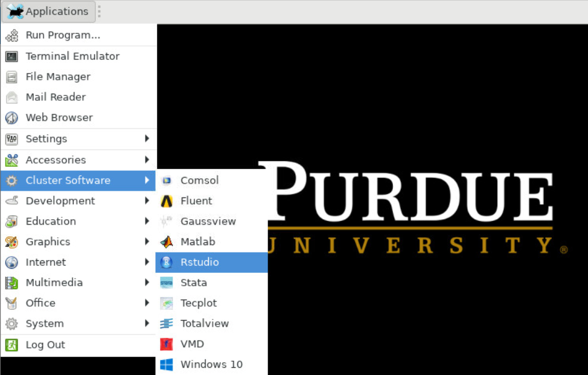Image resolution: width=588 pixels, height=375 pixels.
Task: Open the Applications menu
Action: pyautogui.click(x=48, y=11)
